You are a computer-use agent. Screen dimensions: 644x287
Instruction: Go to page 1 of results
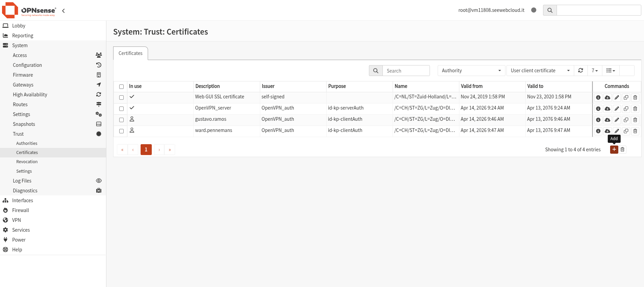pos(146,150)
